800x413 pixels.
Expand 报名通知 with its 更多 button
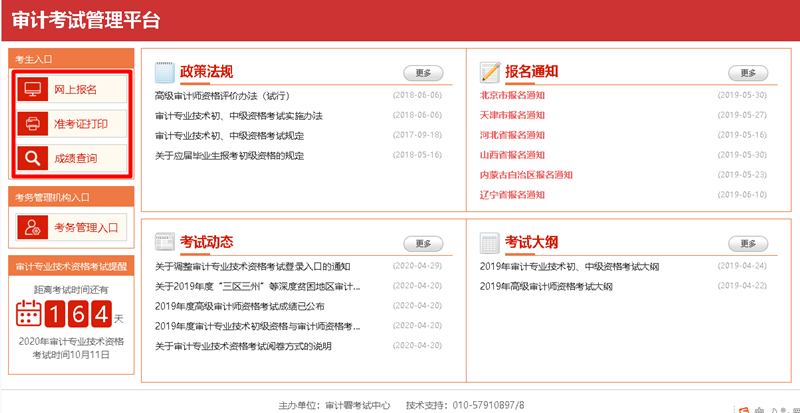[748, 73]
